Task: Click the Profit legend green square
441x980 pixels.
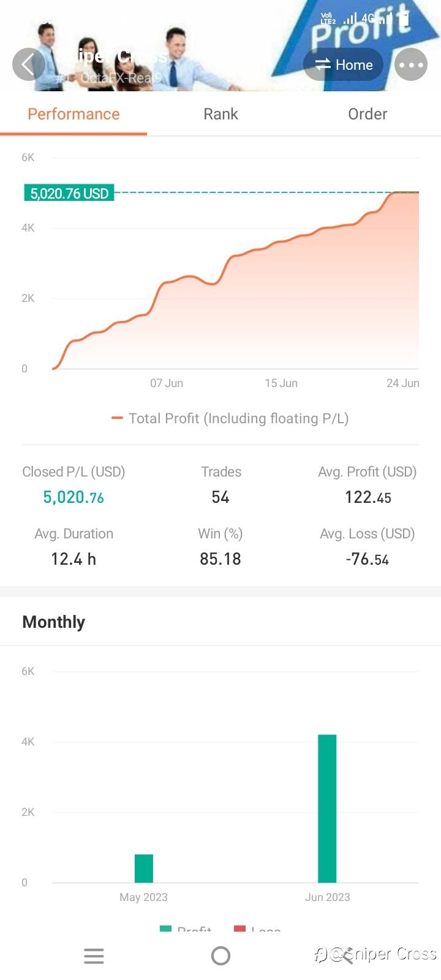Action: point(165,929)
